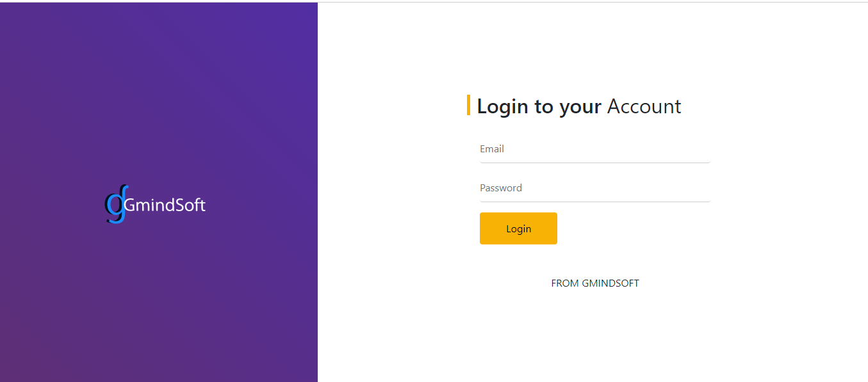868x382 pixels.
Task: Click the yellow accent bar beside the heading
Action: coord(469,105)
